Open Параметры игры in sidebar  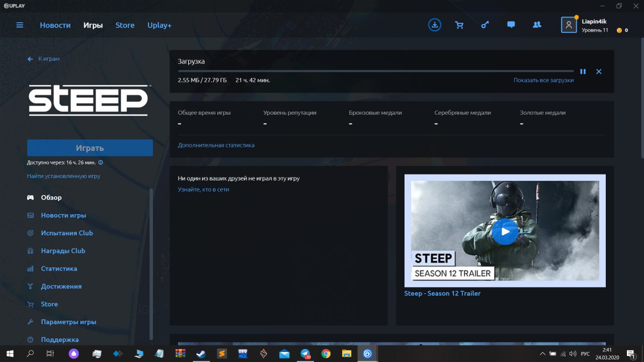coord(68,322)
